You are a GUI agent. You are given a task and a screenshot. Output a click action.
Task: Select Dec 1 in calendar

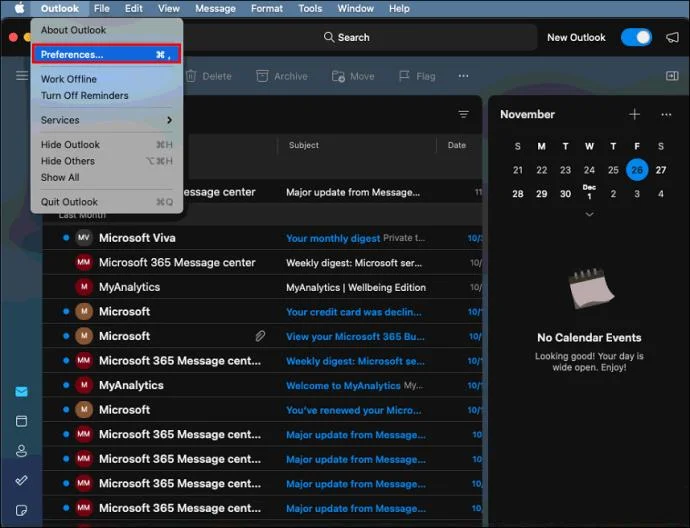589,192
